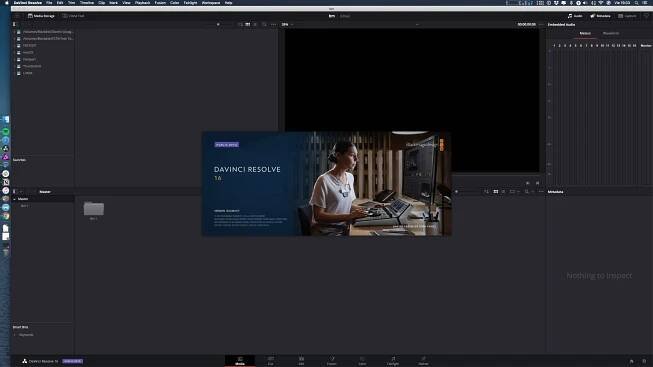Click the DaVinci Resolve 16 splash screen

click(x=326, y=184)
